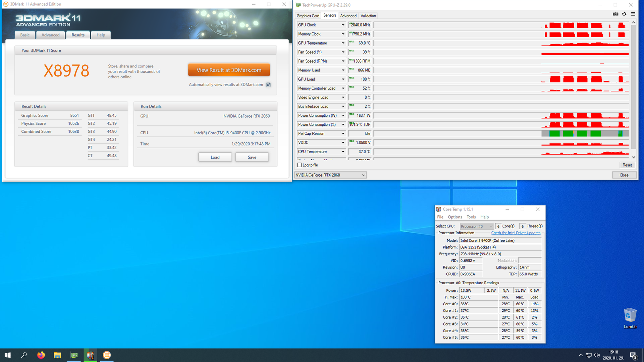Open NVIDIA GeForce RTX 2060 selector
Image resolution: width=644 pixels, height=362 pixels.
click(330, 175)
